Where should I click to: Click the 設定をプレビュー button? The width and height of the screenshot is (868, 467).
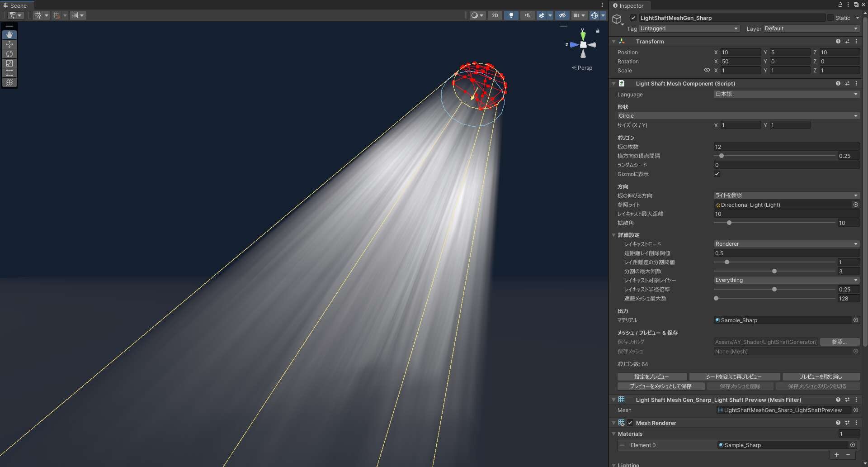651,376
